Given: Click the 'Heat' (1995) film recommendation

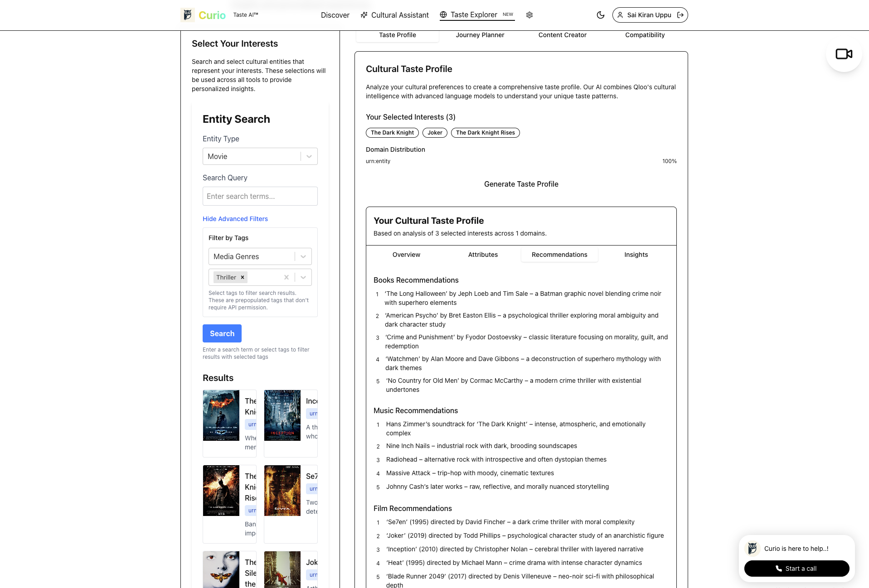Looking at the screenshot, I should coord(514,563).
